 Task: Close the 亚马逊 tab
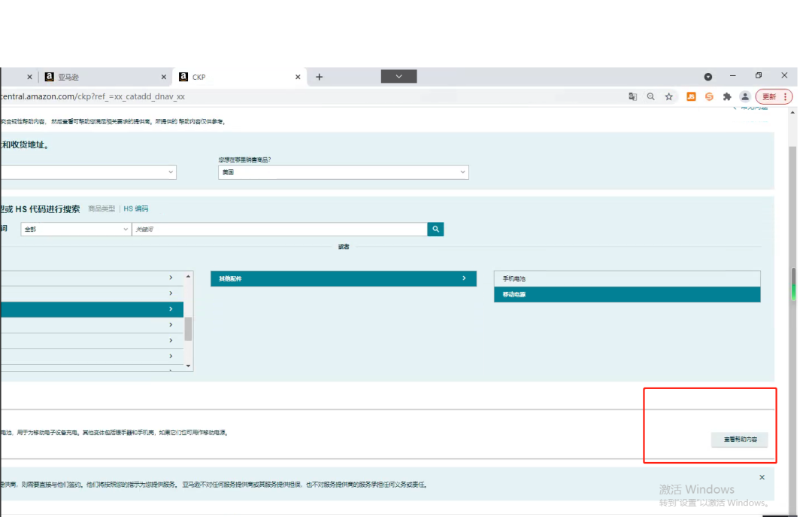[x=164, y=77]
